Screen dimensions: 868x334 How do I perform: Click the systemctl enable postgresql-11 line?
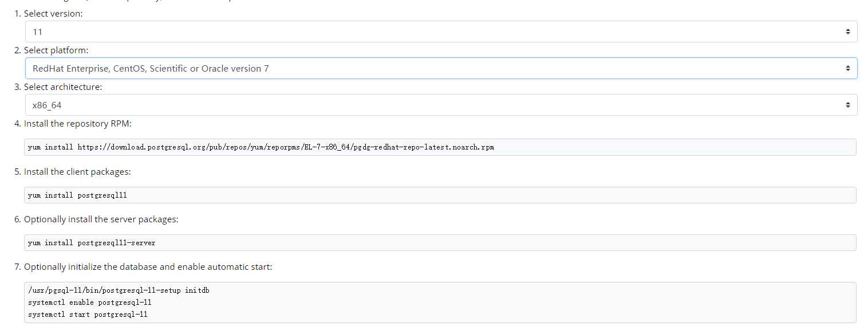(x=89, y=302)
